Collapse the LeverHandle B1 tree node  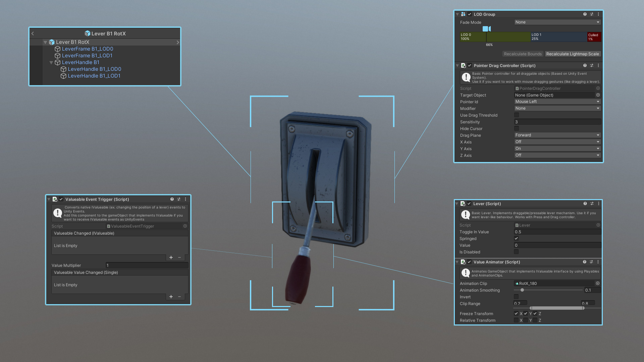51,63
